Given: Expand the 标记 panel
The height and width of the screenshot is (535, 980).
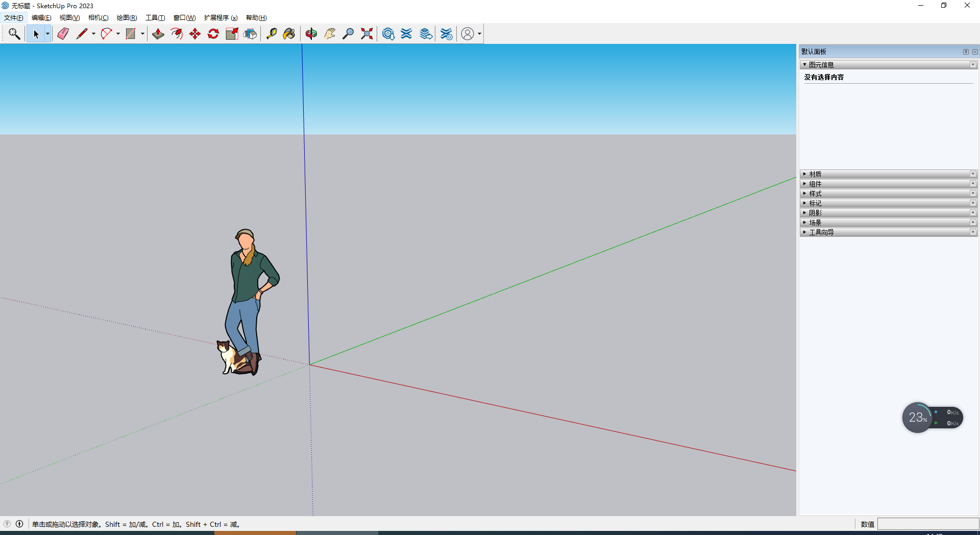Looking at the screenshot, I should [x=805, y=203].
